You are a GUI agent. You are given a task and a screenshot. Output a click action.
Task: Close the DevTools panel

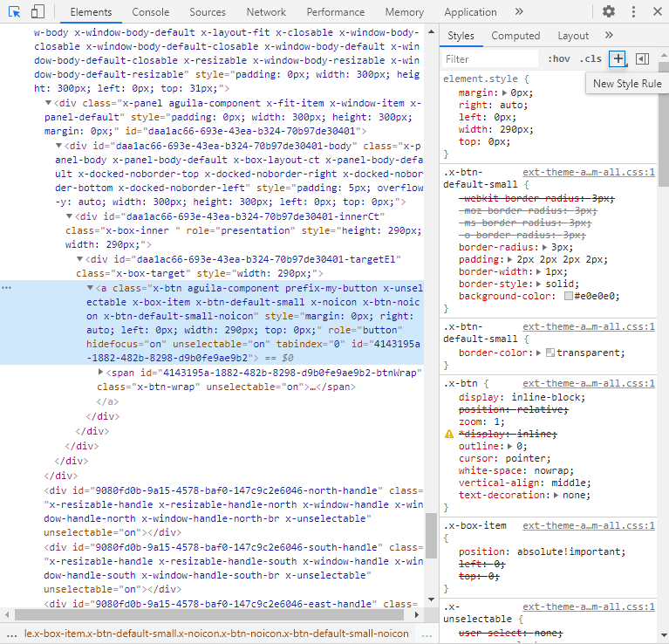click(x=658, y=11)
